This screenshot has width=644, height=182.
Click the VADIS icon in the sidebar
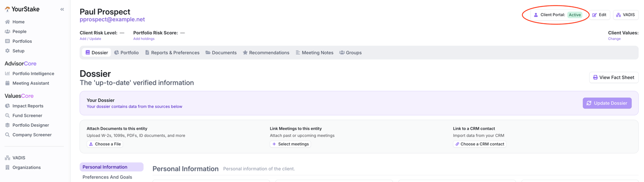pos(7,158)
